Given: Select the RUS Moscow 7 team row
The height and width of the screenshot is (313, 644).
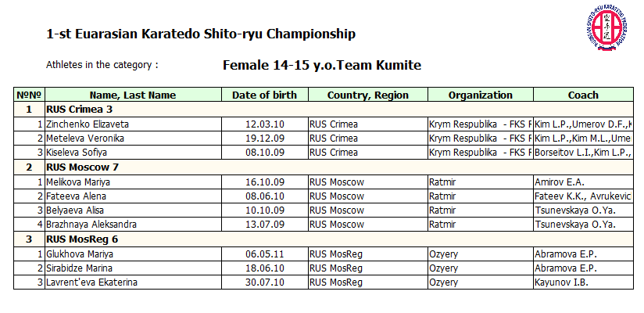Looking at the screenshot, I should [324, 167].
